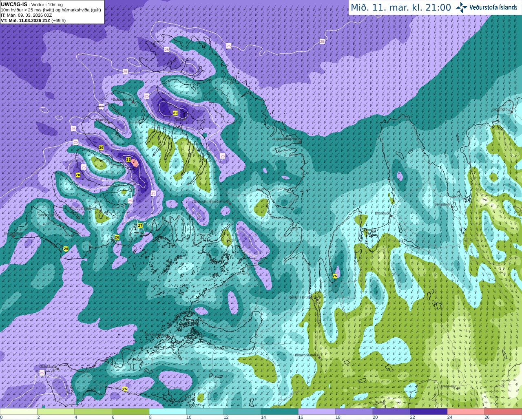
Task: Click the Flateyri station label
Action: point(102,120)
